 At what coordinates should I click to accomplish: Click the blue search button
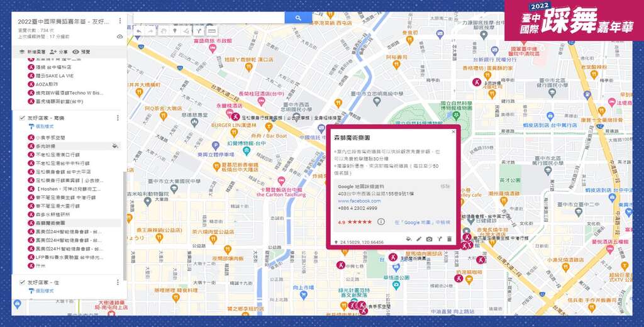[294, 18]
